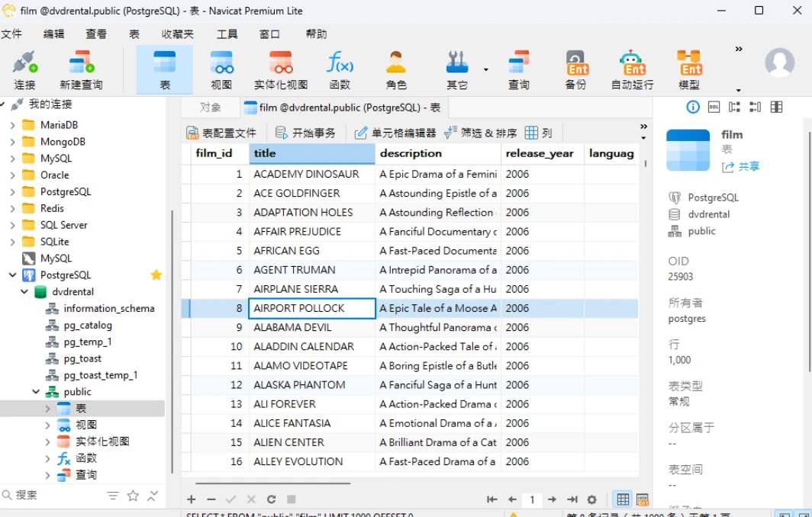The image size is (812, 517).
Task: Collapse the dvdrental database node
Action: (x=25, y=292)
